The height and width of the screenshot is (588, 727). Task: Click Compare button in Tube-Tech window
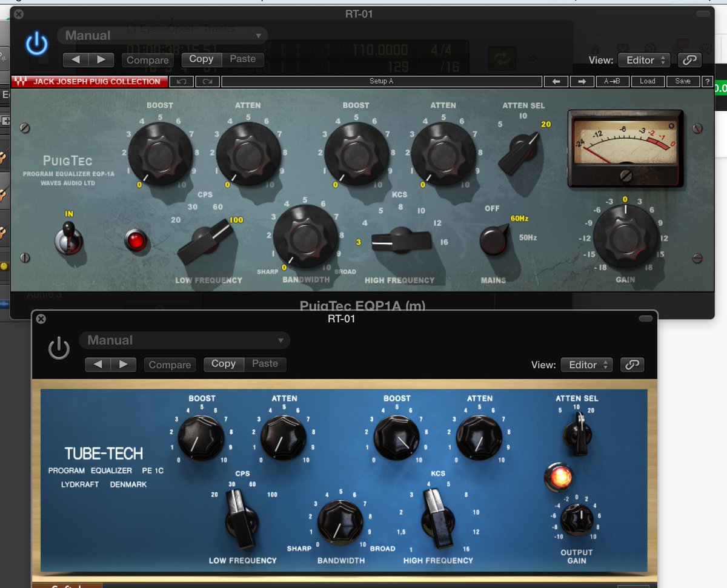coord(170,365)
